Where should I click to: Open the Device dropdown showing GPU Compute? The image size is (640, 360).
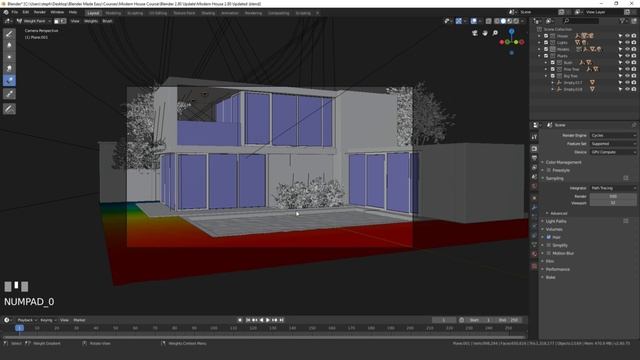(613, 152)
